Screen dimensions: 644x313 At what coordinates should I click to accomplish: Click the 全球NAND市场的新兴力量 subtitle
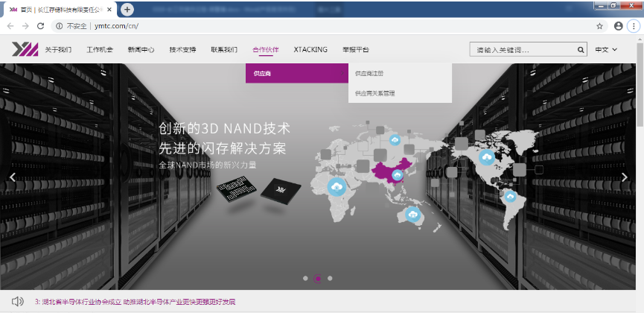208,165
